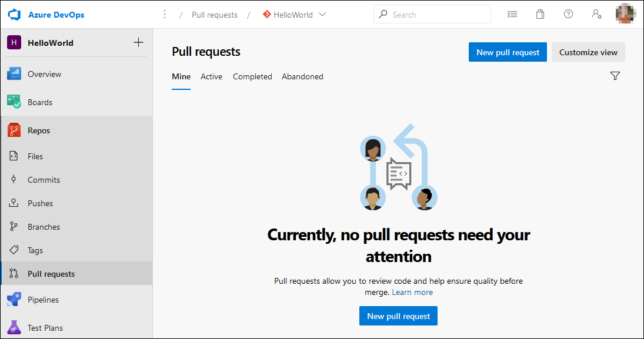
Task: Open the Marketplace shopping bag icon
Action: pyautogui.click(x=540, y=14)
